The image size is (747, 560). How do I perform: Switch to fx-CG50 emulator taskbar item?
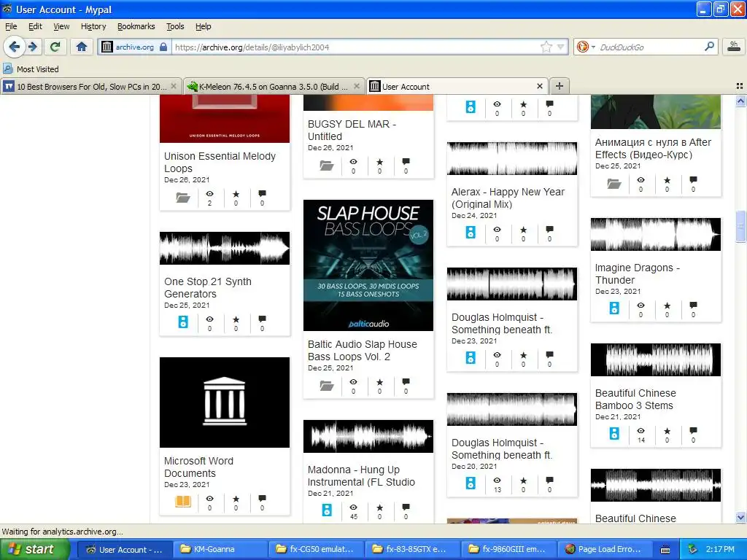click(316, 549)
